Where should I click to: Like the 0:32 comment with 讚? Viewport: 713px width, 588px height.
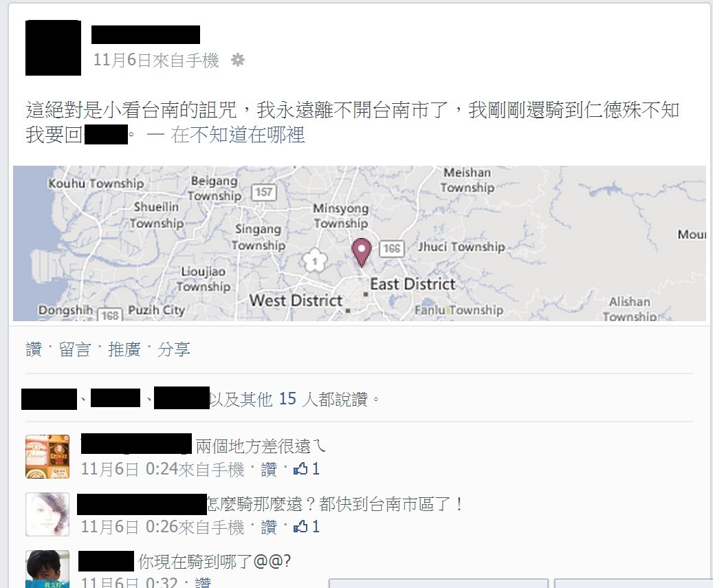[203, 582]
